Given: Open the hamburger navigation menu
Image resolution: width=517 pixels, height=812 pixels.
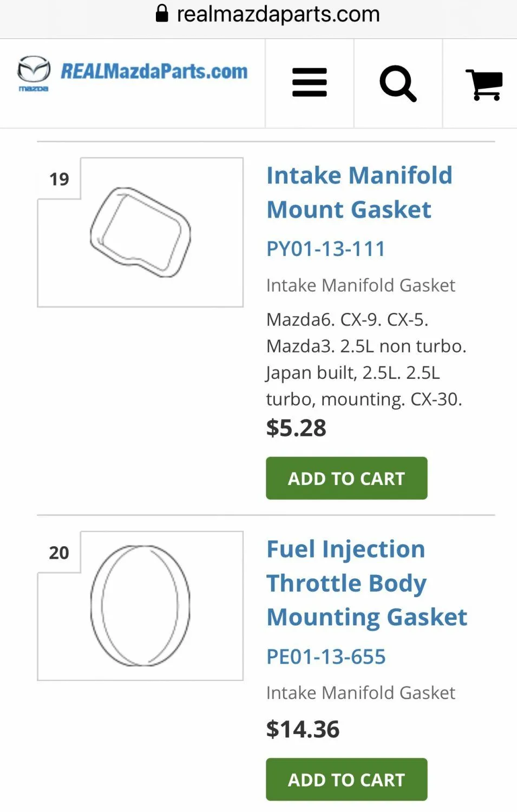Looking at the screenshot, I should pos(309,83).
